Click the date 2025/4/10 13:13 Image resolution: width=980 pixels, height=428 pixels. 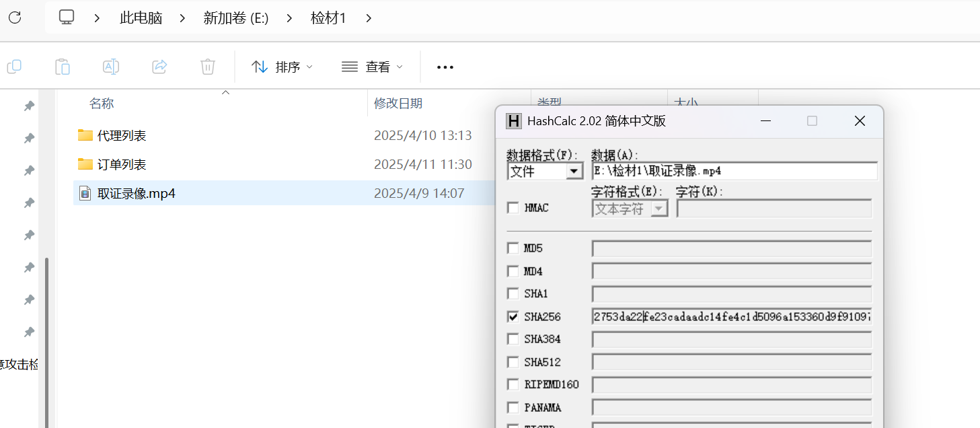(423, 135)
